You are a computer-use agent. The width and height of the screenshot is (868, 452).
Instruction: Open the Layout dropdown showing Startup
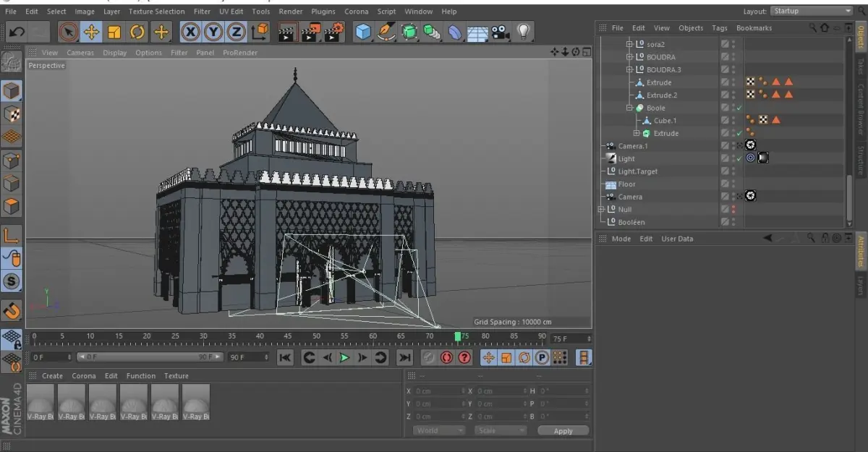(x=812, y=11)
